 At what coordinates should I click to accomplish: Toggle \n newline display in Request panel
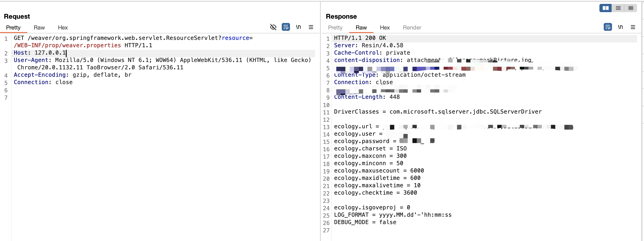point(298,27)
